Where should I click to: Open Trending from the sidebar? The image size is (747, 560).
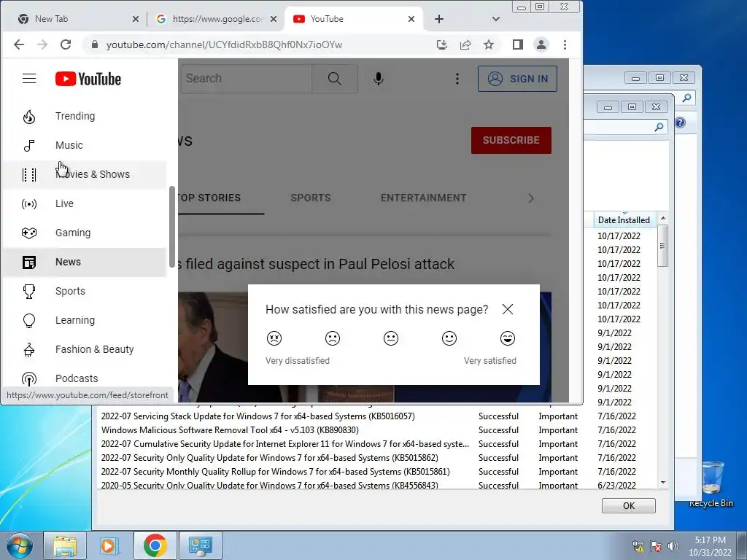85,116
